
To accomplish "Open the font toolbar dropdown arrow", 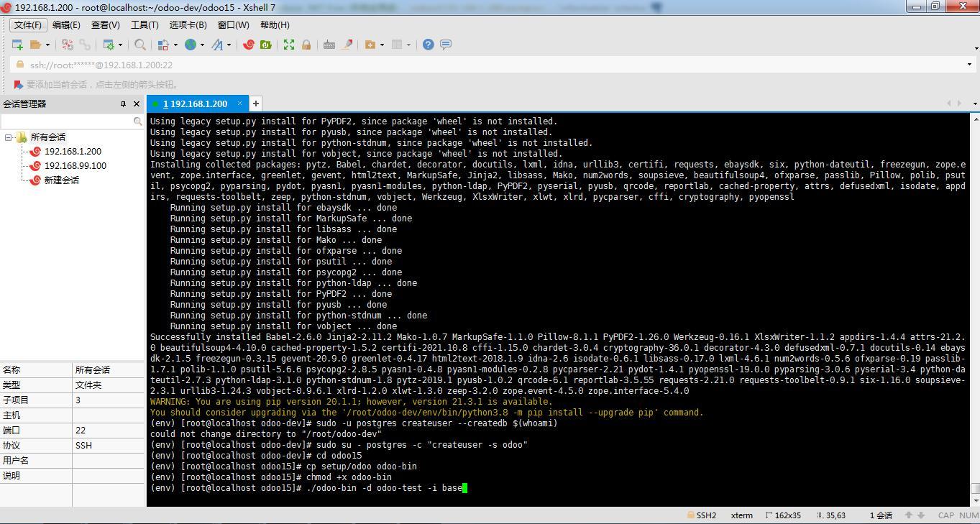I will pyautogui.click(x=229, y=45).
